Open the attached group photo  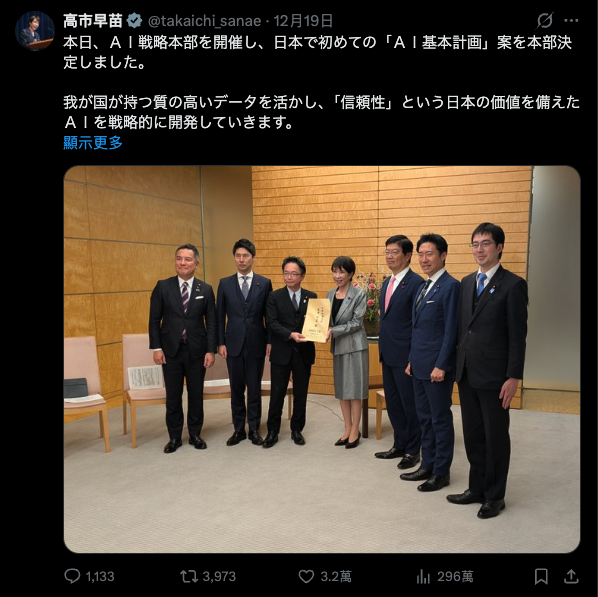[322, 359]
